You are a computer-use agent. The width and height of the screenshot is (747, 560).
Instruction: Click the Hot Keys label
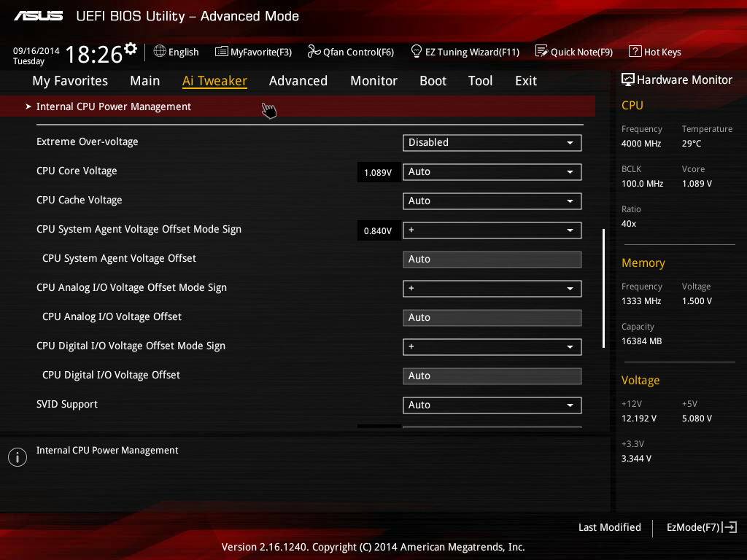[662, 52]
